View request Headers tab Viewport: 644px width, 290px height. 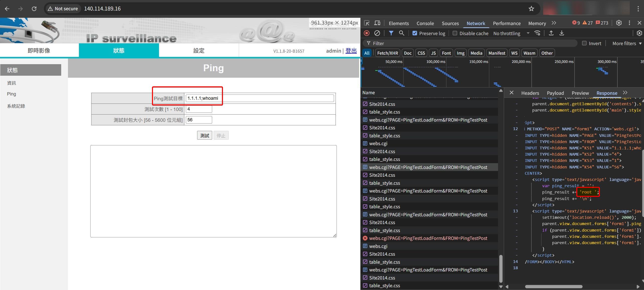click(530, 93)
